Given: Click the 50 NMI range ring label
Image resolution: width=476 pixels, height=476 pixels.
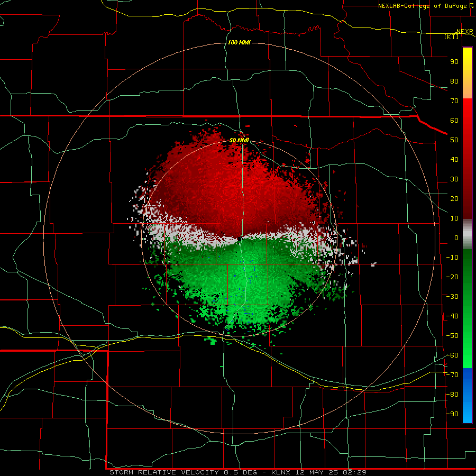Looking at the screenshot, I should [x=239, y=140].
